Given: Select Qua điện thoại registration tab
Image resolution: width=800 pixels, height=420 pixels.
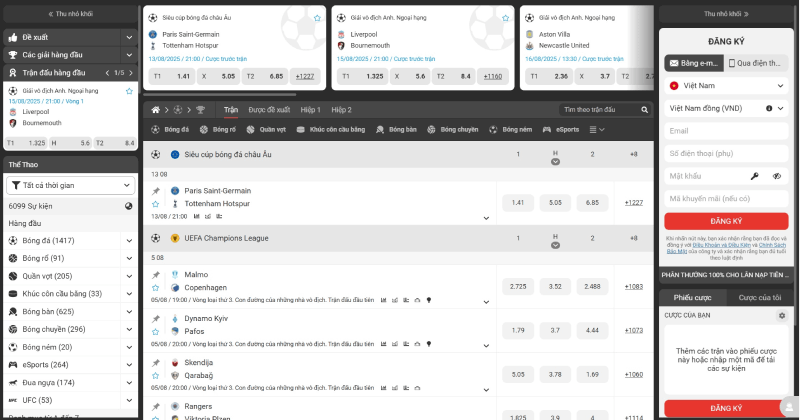Looking at the screenshot, I should pyautogui.click(x=756, y=63).
